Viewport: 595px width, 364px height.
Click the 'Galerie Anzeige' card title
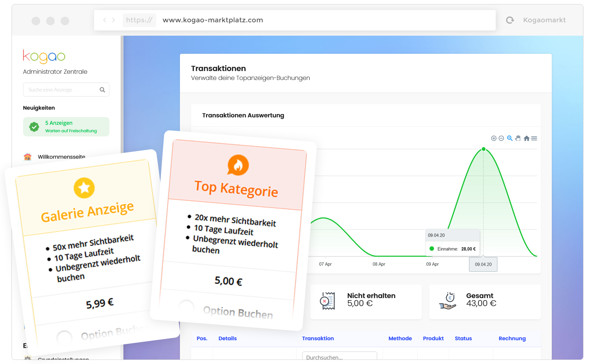pyautogui.click(x=87, y=211)
